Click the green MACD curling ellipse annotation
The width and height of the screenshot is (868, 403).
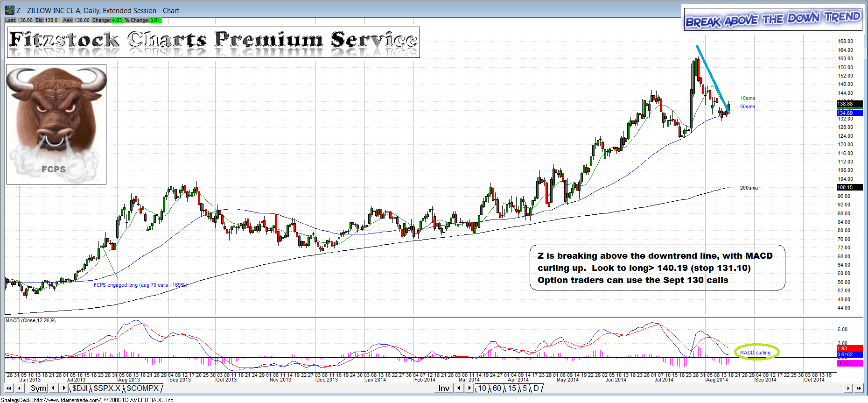(x=756, y=352)
